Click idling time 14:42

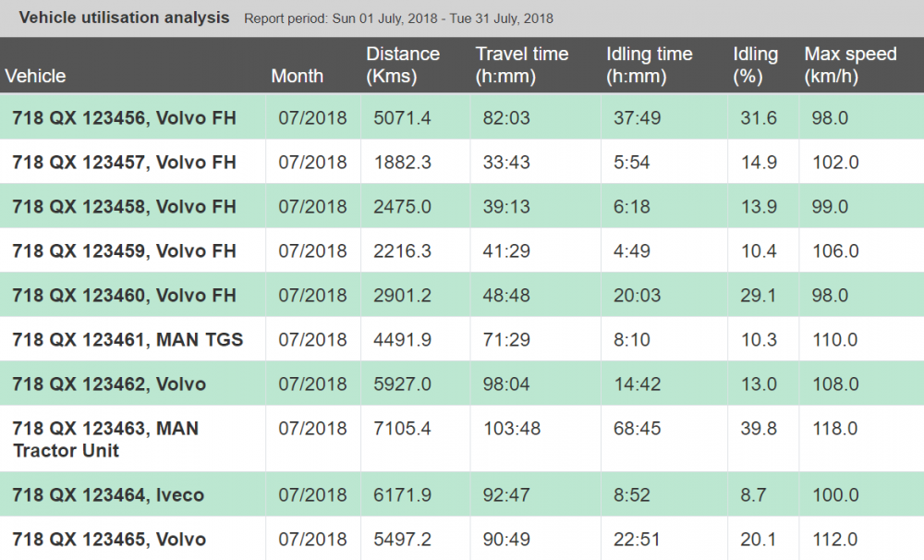coord(637,384)
